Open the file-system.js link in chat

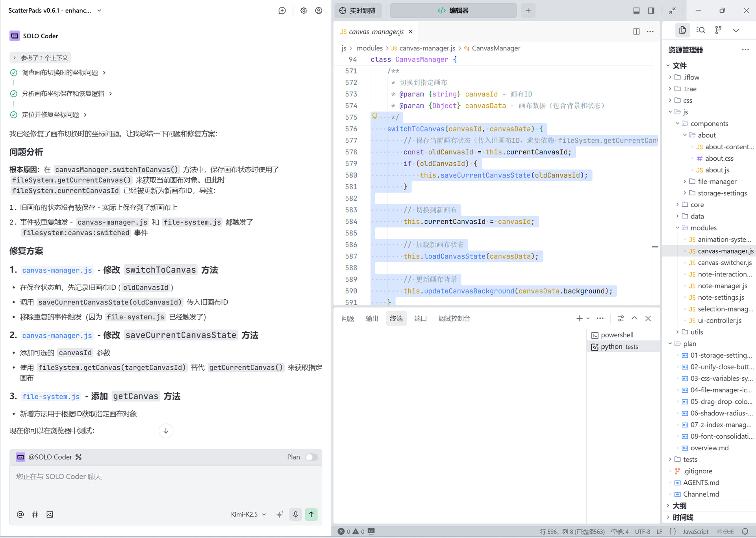pos(51,397)
